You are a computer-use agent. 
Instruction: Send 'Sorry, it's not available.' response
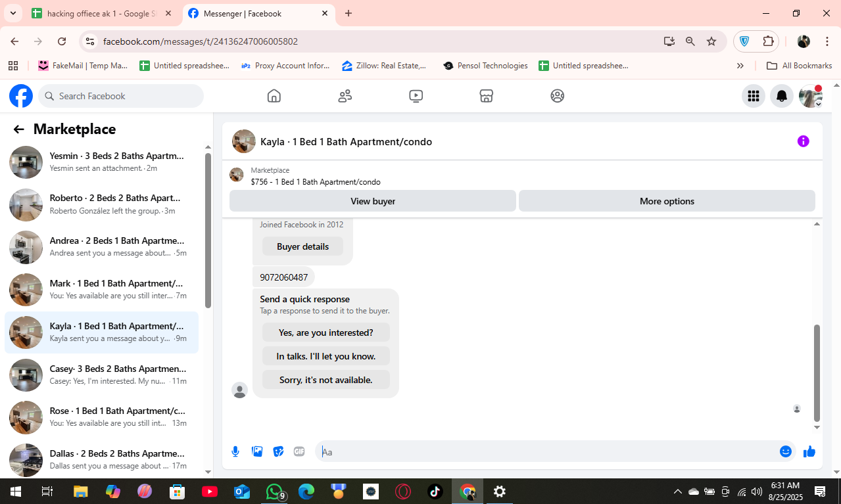326,380
